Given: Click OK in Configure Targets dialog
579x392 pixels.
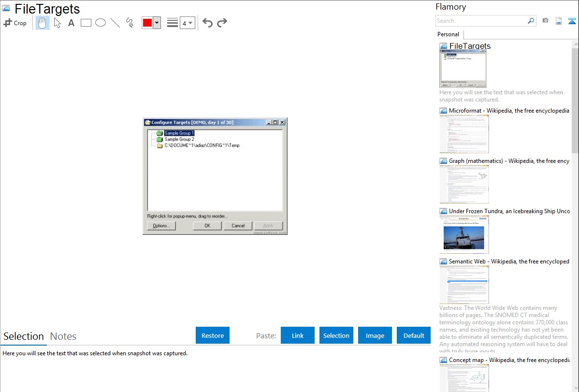Looking at the screenshot, I should tap(207, 226).
